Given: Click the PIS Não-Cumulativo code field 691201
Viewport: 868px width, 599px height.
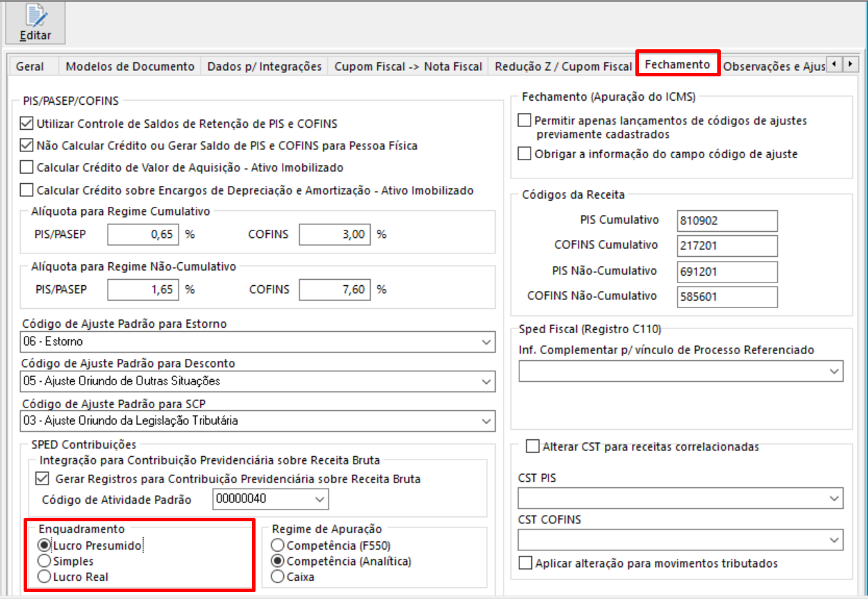Looking at the screenshot, I should point(727,271).
